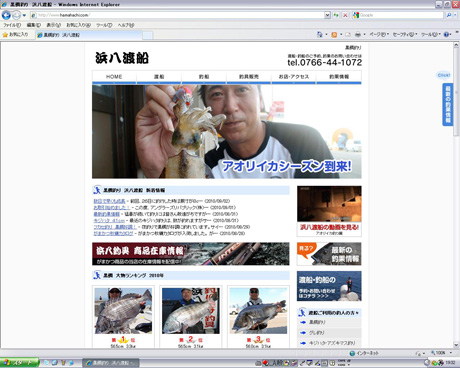Click the first place ranking fish photo

(123, 311)
